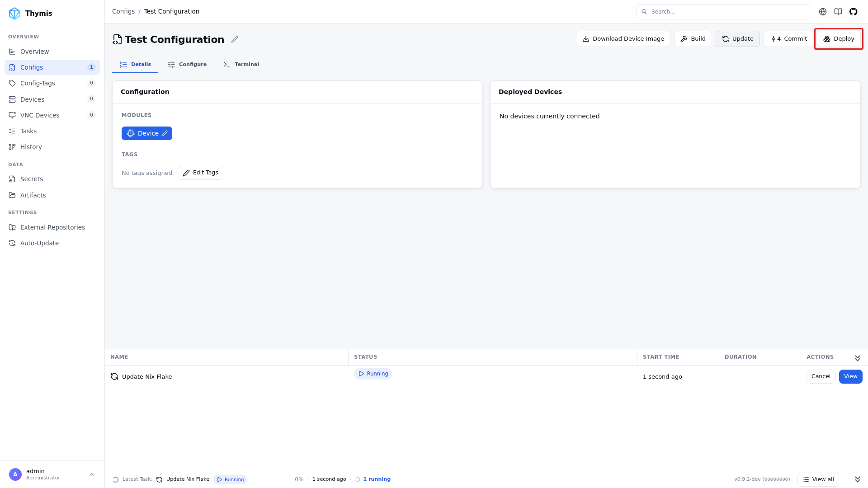Click Download Device Image button
Viewport: 868px width, 488px height.
[x=623, y=39]
